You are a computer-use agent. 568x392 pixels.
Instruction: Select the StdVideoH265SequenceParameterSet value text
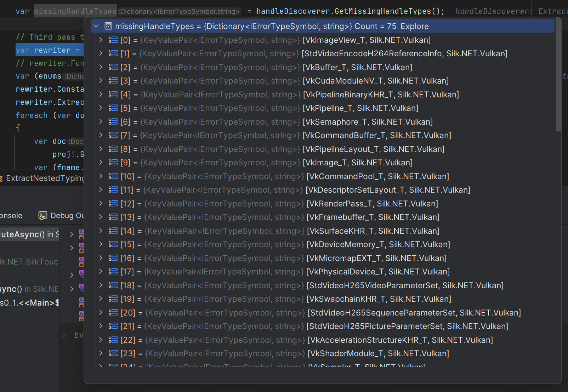[x=414, y=313]
